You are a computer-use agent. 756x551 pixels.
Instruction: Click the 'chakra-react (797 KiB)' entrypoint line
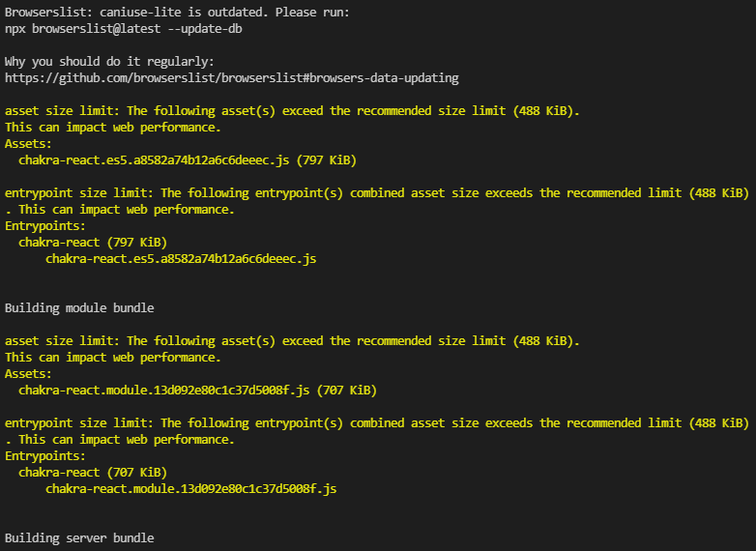(x=93, y=242)
